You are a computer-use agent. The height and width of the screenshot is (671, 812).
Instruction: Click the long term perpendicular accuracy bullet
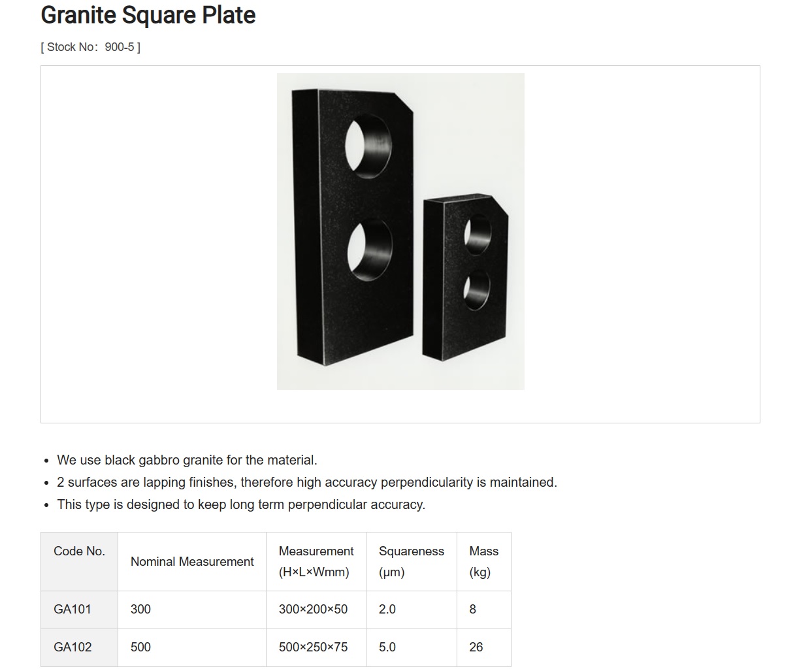tap(241, 504)
